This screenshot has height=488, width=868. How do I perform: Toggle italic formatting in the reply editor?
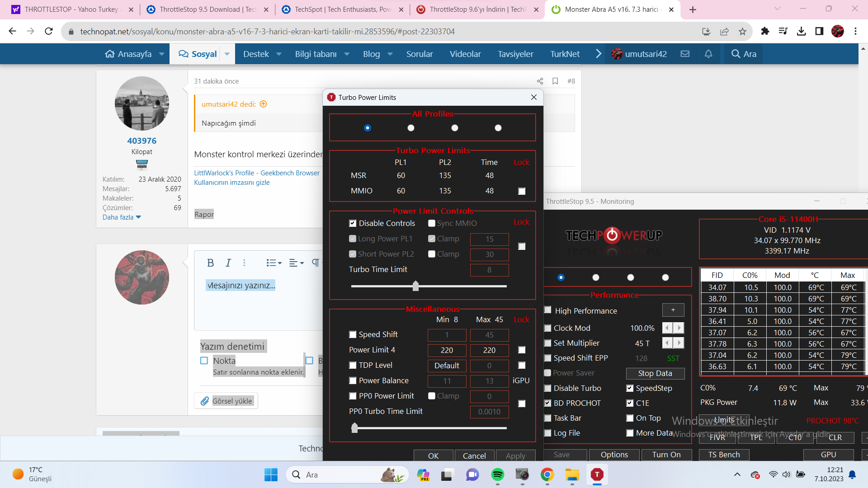[228, 263]
